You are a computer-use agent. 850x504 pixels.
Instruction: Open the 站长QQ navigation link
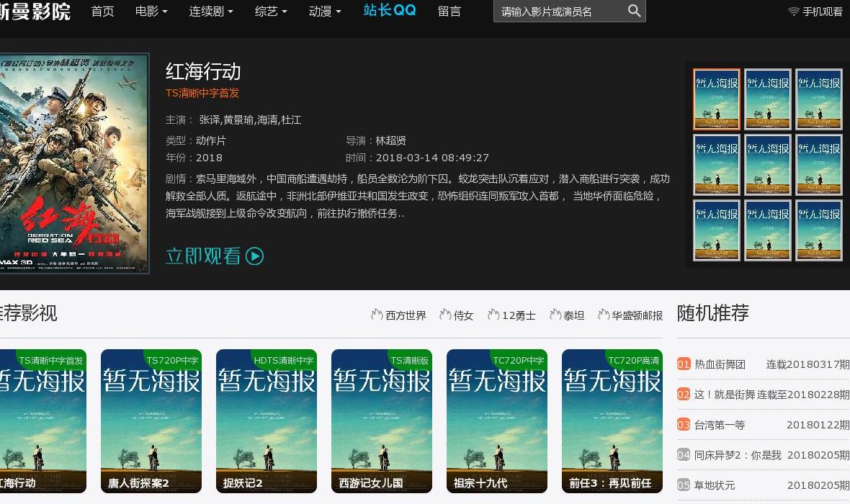[389, 10]
